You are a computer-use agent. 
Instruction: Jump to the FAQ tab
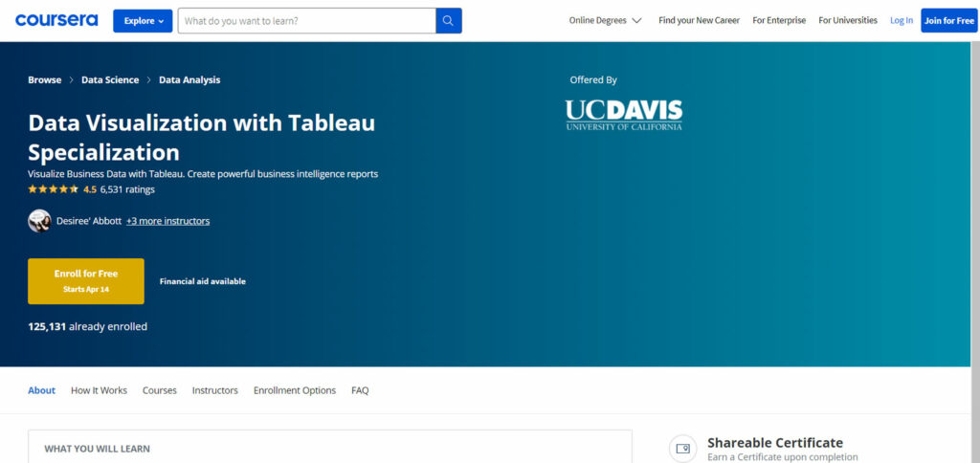(360, 390)
